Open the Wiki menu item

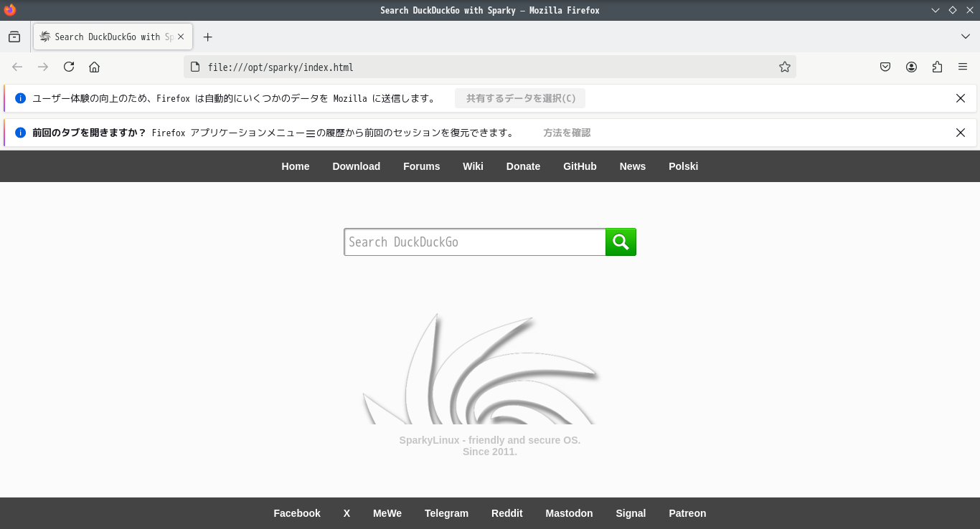coord(473,166)
